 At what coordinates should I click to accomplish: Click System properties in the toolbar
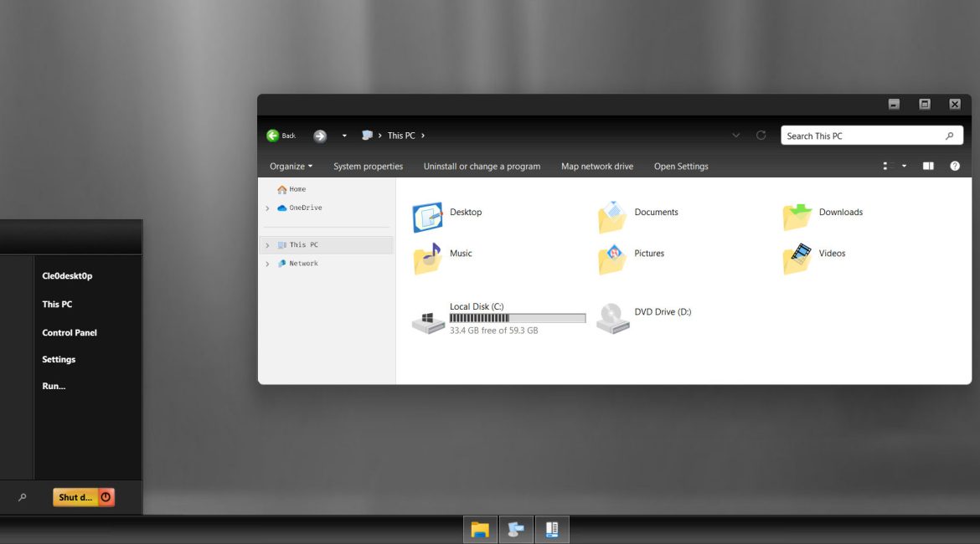coord(368,167)
